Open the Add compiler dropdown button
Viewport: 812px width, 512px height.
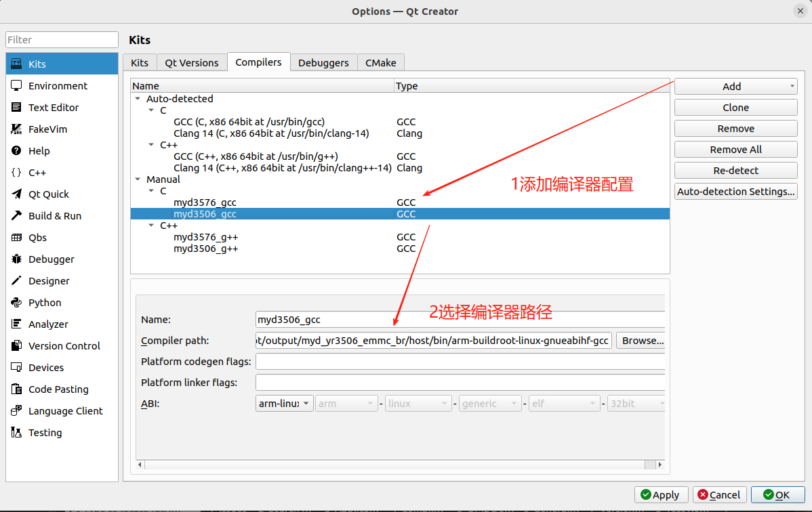(736, 87)
